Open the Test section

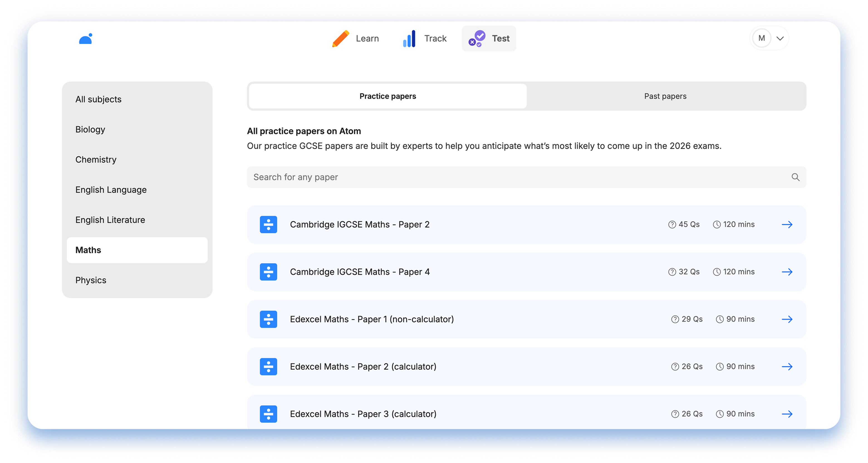(x=489, y=38)
